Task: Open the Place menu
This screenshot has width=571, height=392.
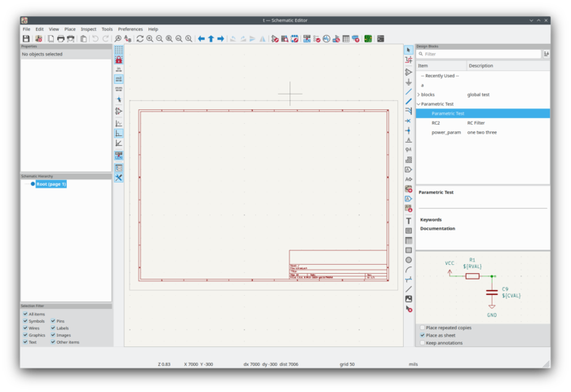Action: pos(70,29)
